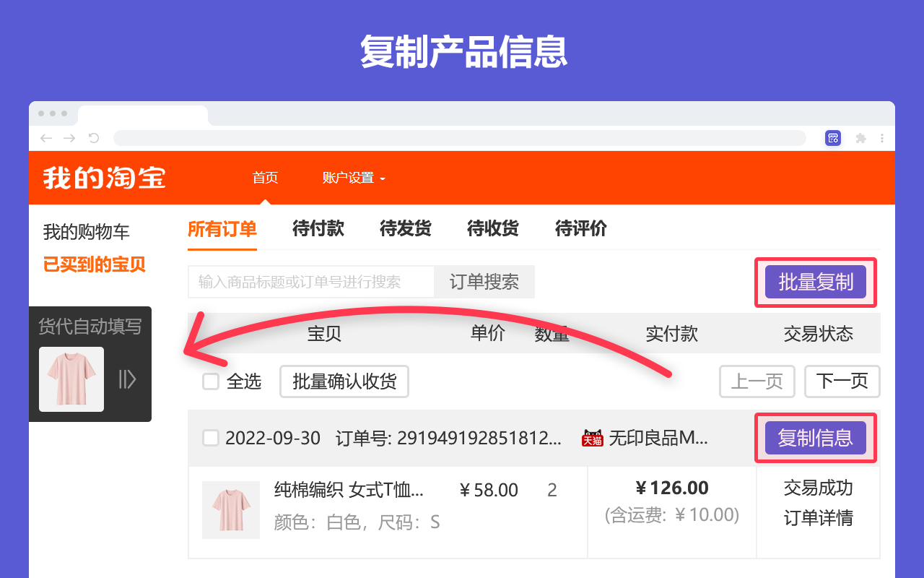Screen dimensions: 924x578
Task: Click the browser back arrow
Action: (46, 138)
